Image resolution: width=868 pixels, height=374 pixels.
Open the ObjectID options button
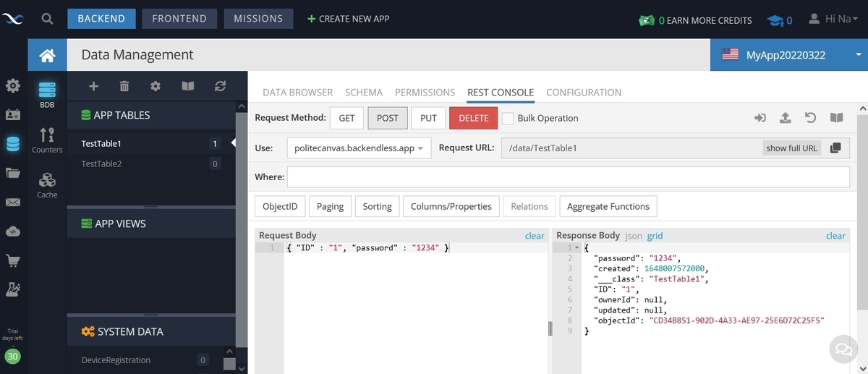point(280,206)
